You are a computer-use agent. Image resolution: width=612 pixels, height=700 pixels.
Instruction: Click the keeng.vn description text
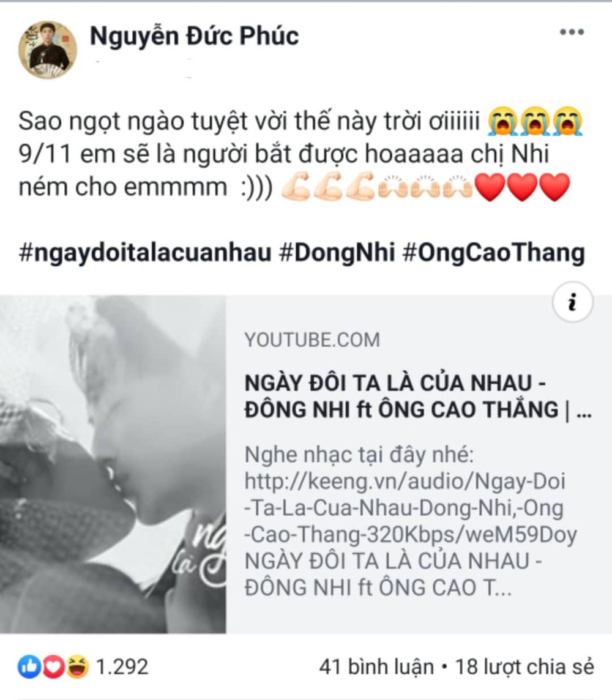tap(411, 521)
